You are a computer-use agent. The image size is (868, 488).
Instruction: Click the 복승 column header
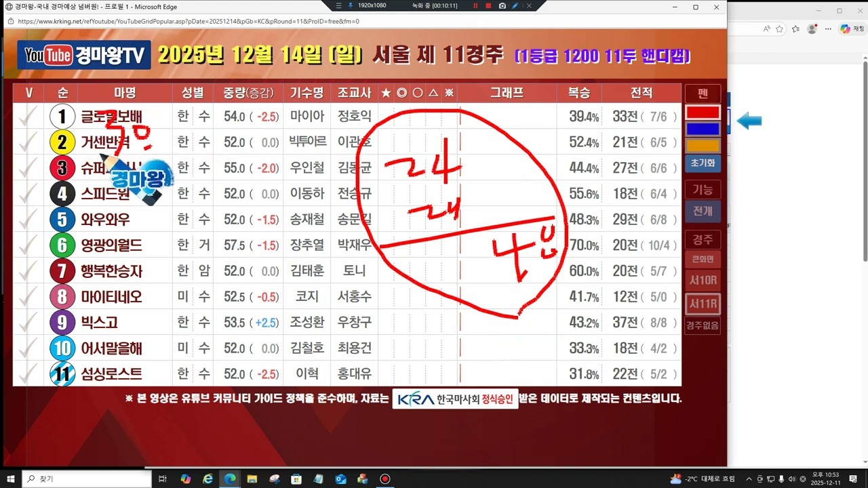[x=579, y=93]
